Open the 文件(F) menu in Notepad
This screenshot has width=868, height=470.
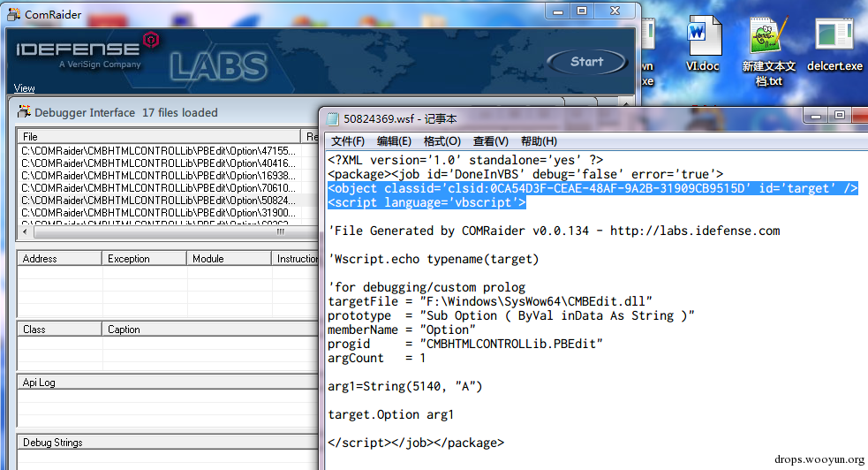(x=348, y=141)
